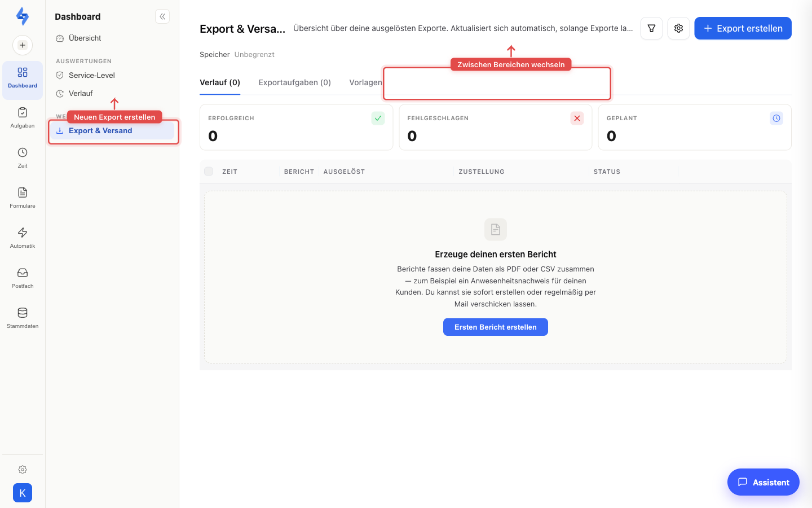812x508 pixels.
Task: Switch to the Vorlagen tab
Action: pos(365,82)
